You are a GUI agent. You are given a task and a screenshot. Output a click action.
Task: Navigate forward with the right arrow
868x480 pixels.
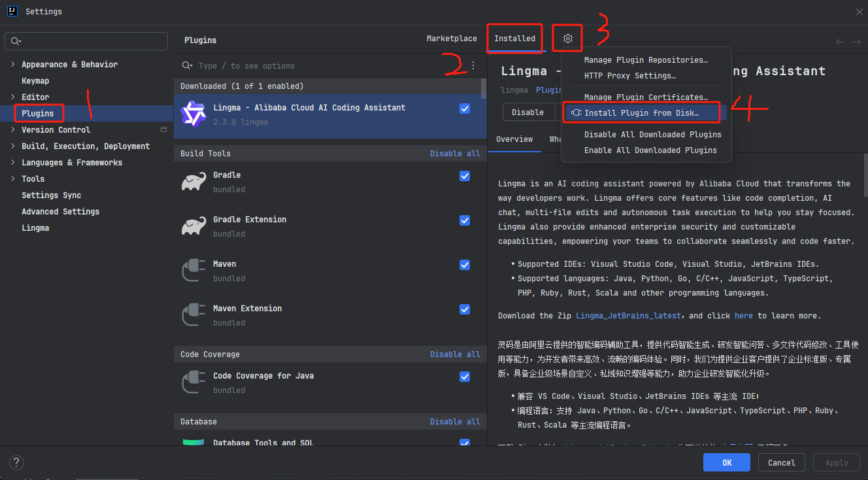[857, 41]
